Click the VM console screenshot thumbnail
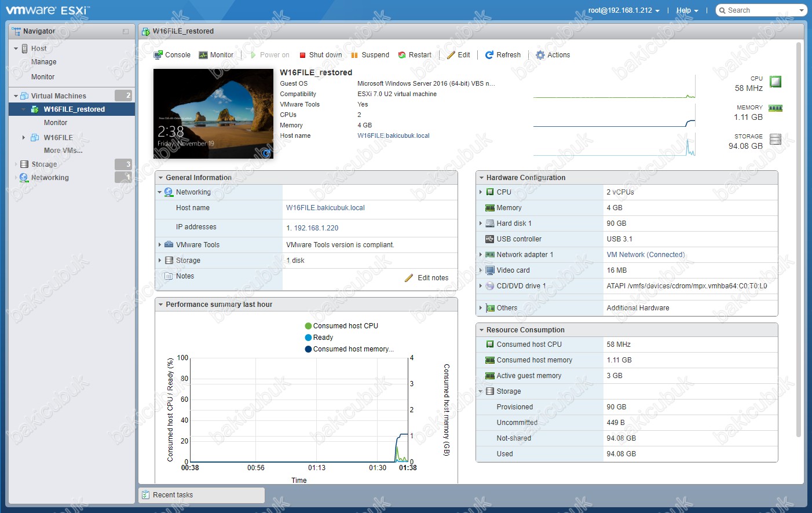This screenshot has height=513, width=812. pyautogui.click(x=213, y=113)
